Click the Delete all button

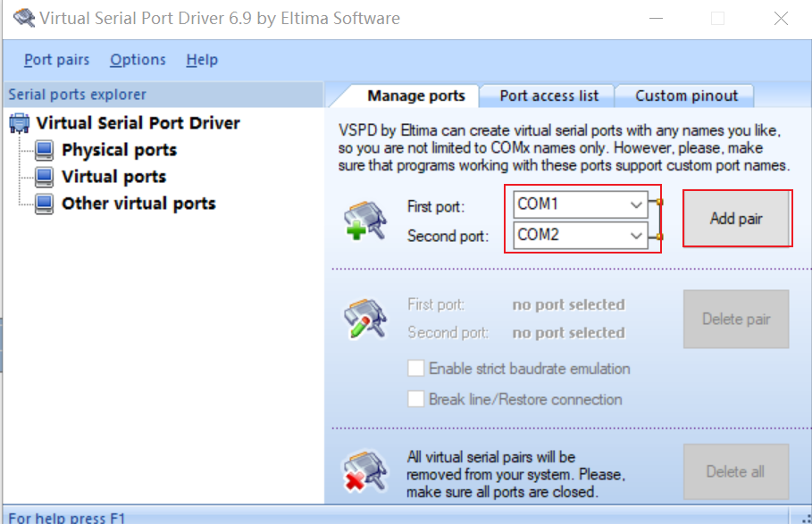tap(736, 471)
